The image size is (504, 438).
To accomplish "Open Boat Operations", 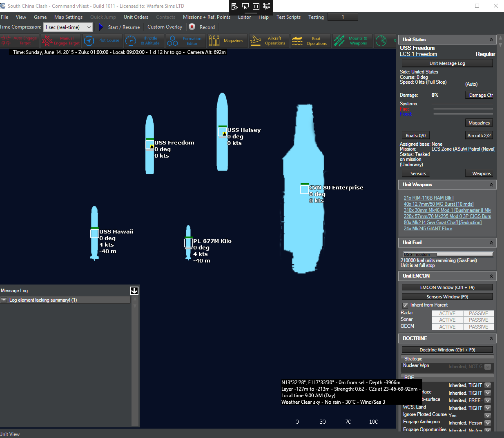I will (x=310, y=41).
